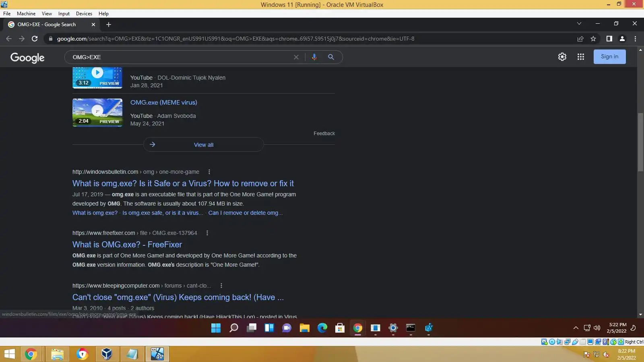Click the share page icon in address bar
The image size is (644, 362).
tap(580, 39)
